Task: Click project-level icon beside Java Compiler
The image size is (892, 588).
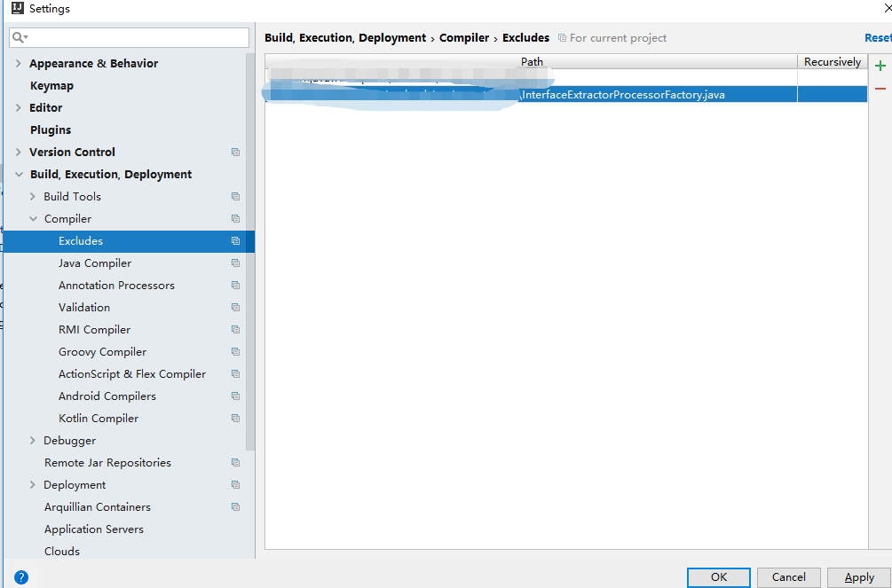Action: 235,263
